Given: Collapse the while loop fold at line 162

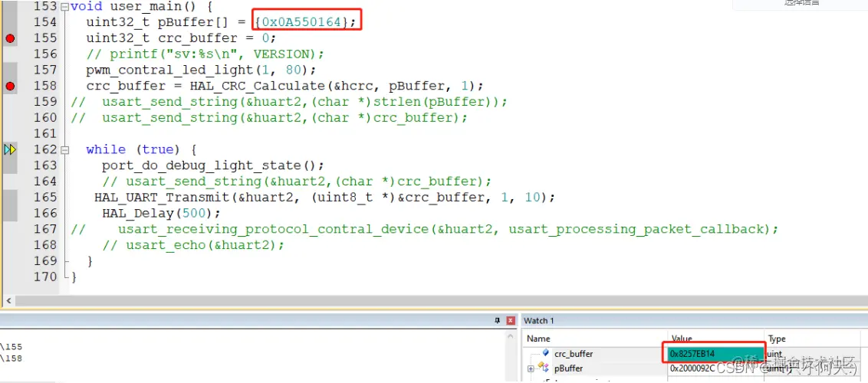Looking at the screenshot, I should coord(64,150).
